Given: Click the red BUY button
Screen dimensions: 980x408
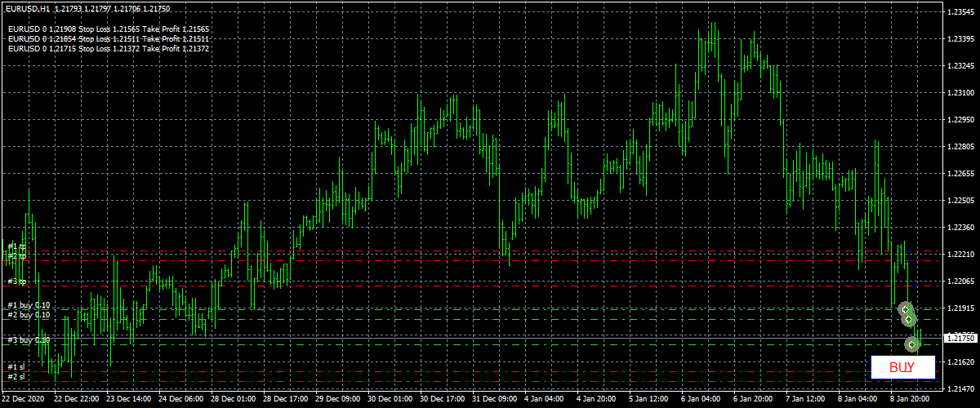Looking at the screenshot, I should click(902, 368).
